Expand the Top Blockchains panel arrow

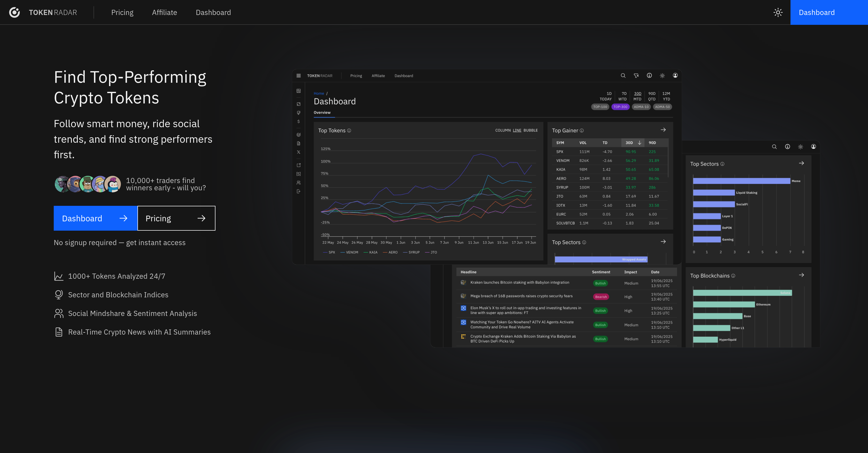[802, 275]
